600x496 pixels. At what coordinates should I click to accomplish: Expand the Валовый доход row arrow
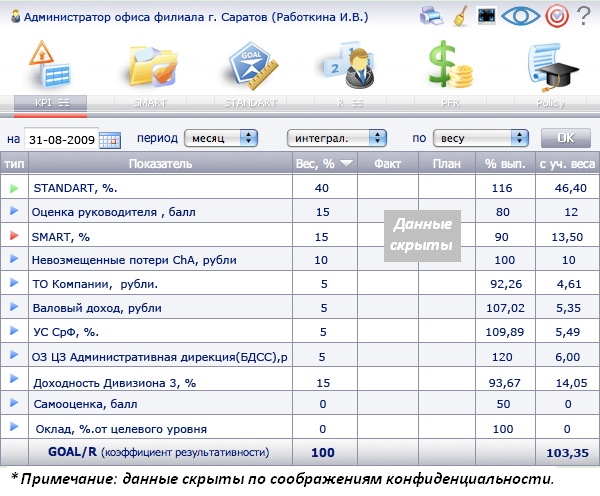point(14,307)
